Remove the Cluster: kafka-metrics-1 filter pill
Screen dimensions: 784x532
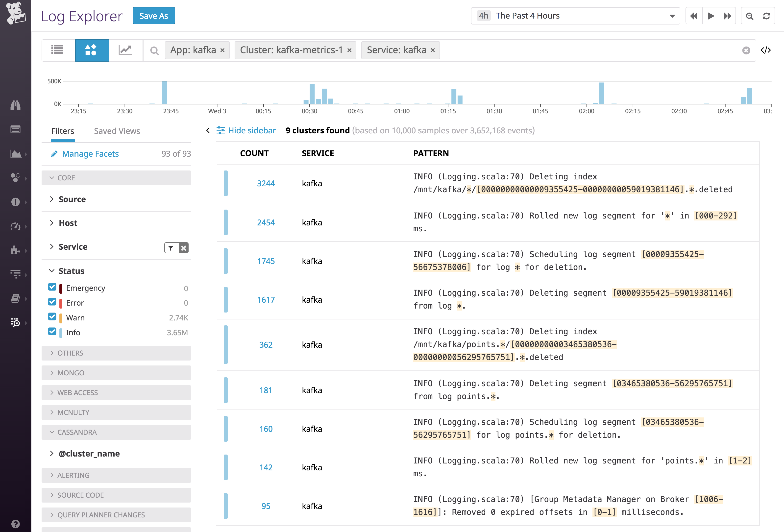tap(349, 50)
